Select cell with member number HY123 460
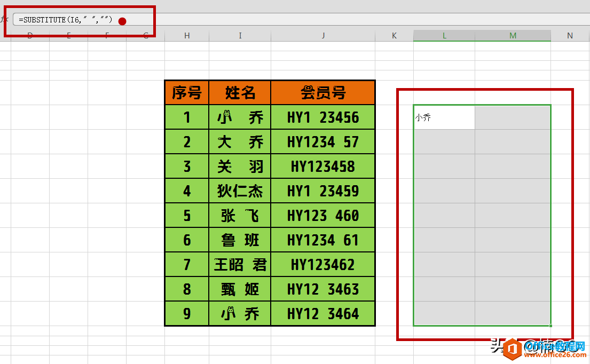This screenshot has height=364, width=590. 323,216
